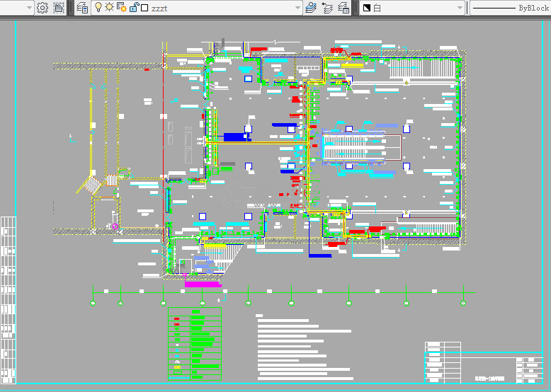Freeze or thaw layer zzzt sun icon

pyautogui.click(x=109, y=7)
